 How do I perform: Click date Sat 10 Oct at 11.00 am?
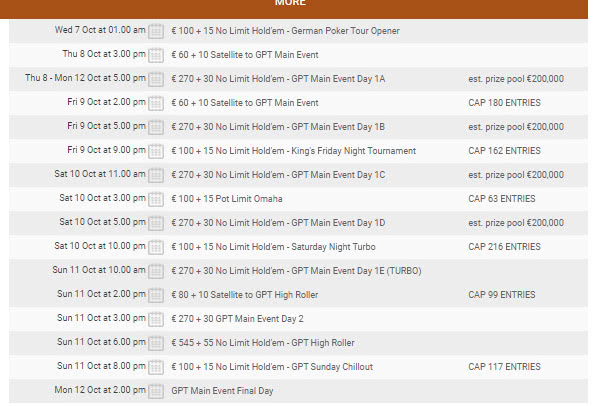[x=100, y=174]
